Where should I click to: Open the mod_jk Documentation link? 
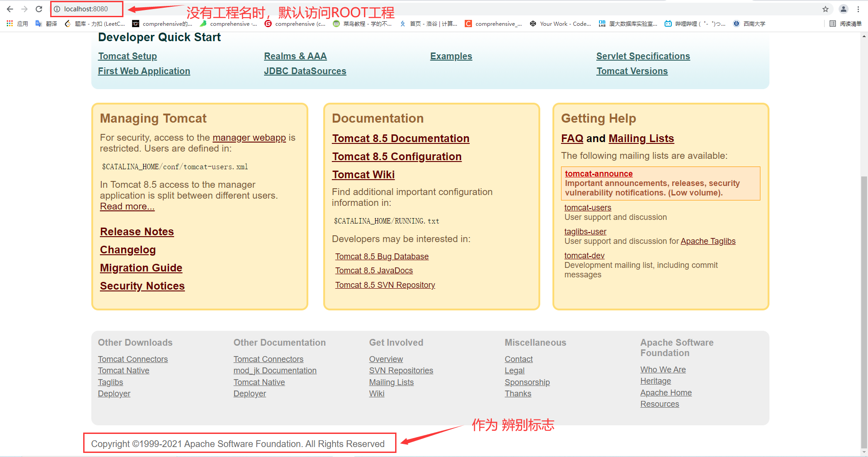[275, 371]
